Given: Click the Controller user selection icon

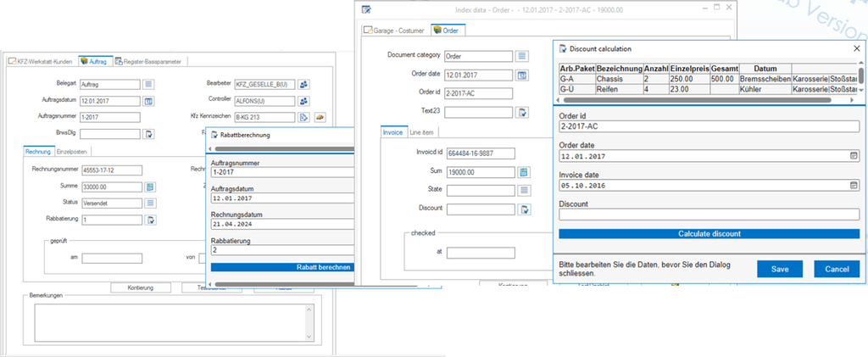Looking at the screenshot, I should [x=304, y=101].
